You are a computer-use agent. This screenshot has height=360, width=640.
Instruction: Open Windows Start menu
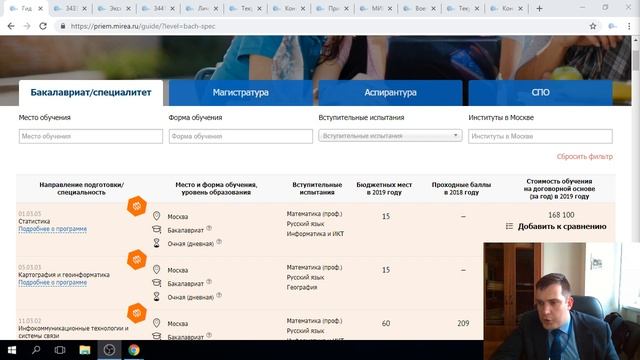[12, 350]
